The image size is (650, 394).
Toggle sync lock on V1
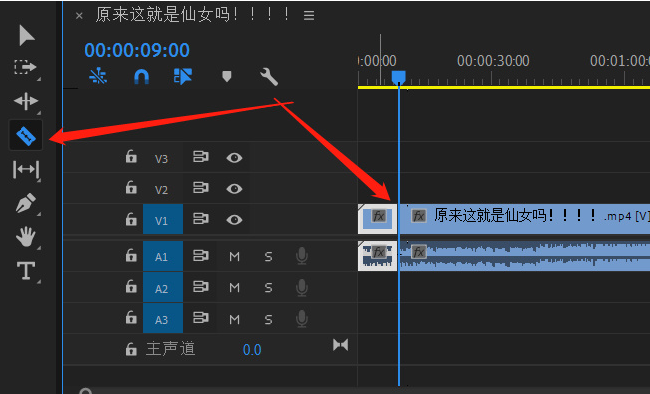201,219
